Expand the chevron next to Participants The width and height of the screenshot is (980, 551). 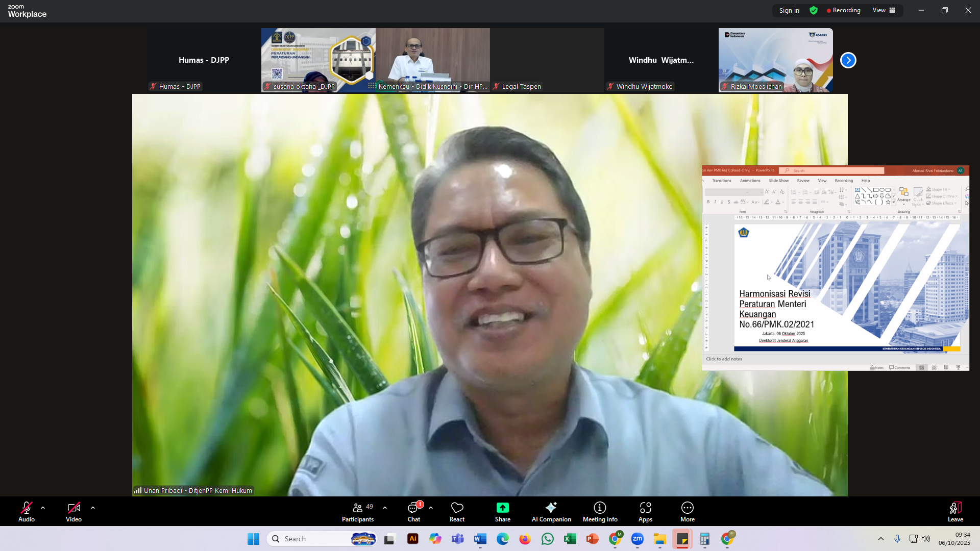point(385,508)
